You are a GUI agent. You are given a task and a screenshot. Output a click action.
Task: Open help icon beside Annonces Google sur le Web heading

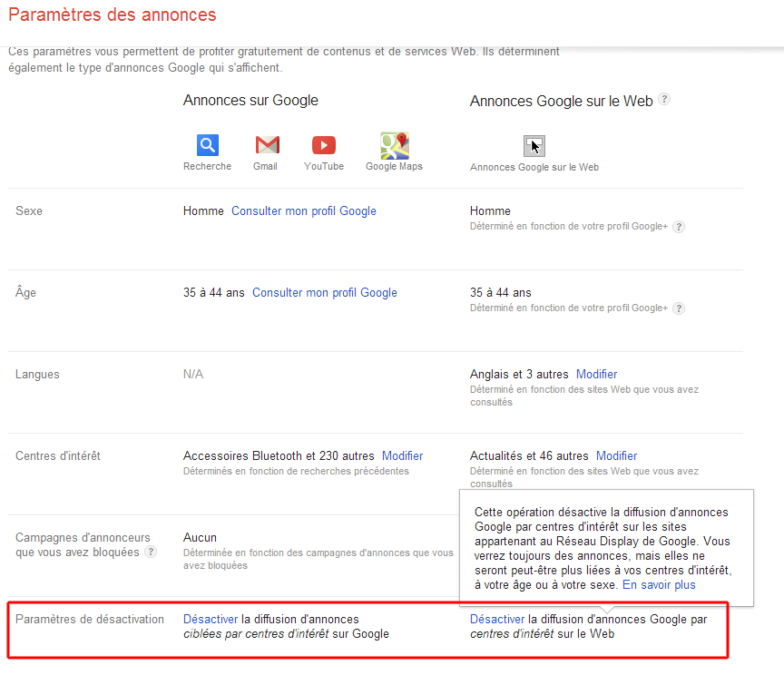[x=664, y=99]
